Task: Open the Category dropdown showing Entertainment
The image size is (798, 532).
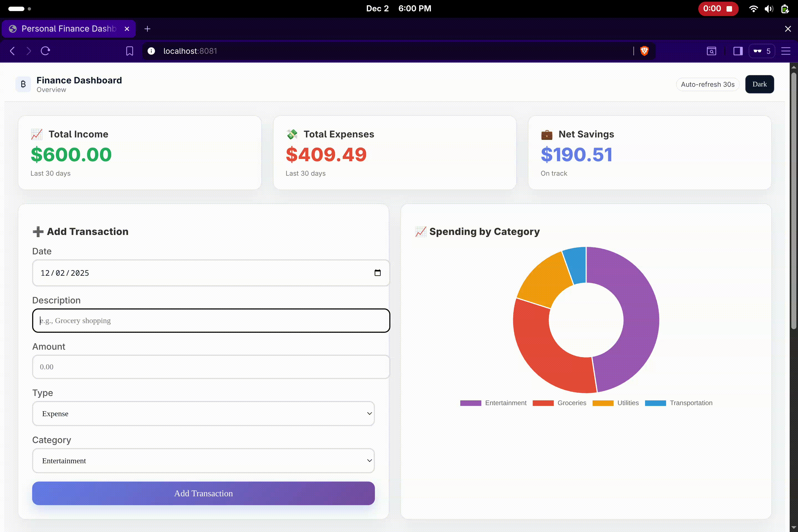Action: point(203,461)
